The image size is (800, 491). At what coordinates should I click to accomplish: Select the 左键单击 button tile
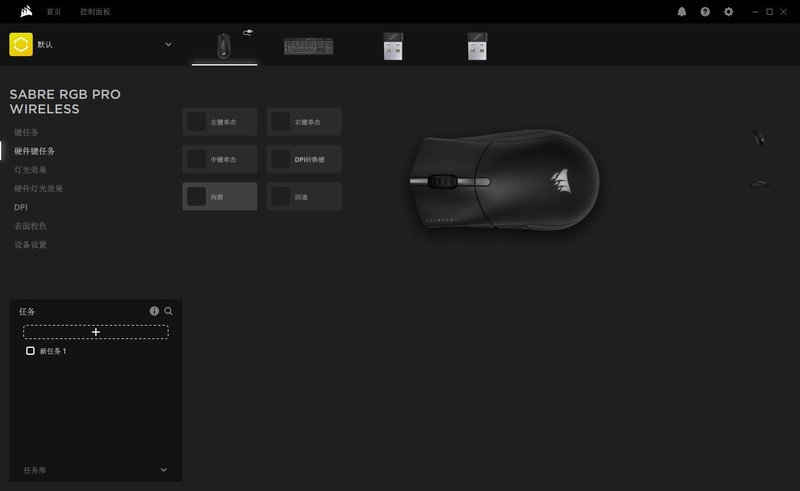(220, 122)
